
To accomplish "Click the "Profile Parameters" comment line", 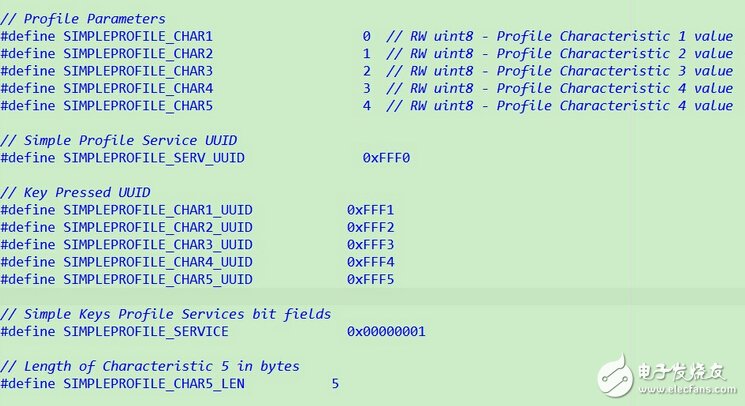I will (x=83, y=19).
